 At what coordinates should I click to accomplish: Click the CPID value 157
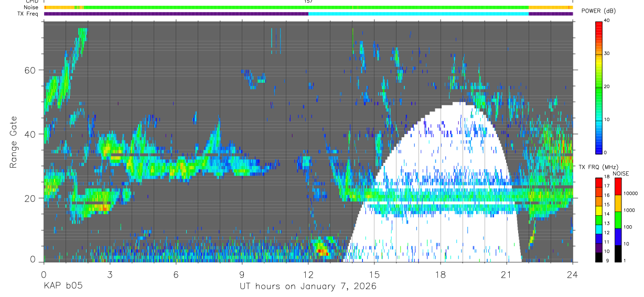pyautogui.click(x=308, y=2)
